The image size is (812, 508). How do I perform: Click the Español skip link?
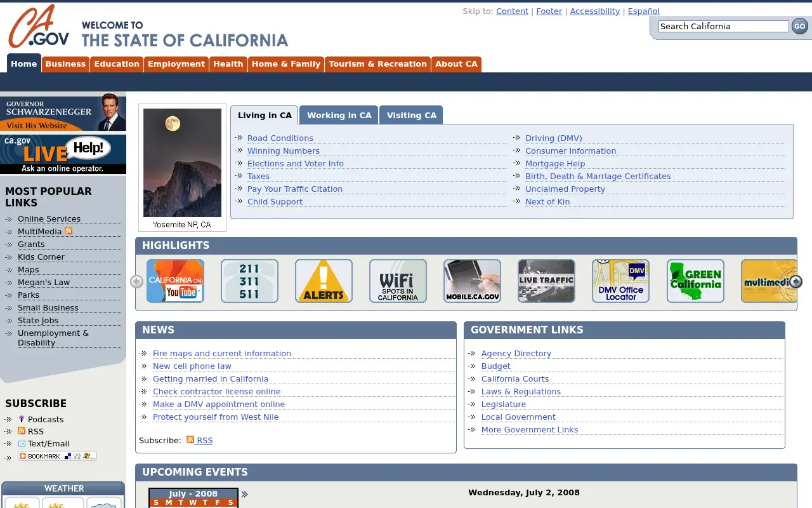click(644, 11)
